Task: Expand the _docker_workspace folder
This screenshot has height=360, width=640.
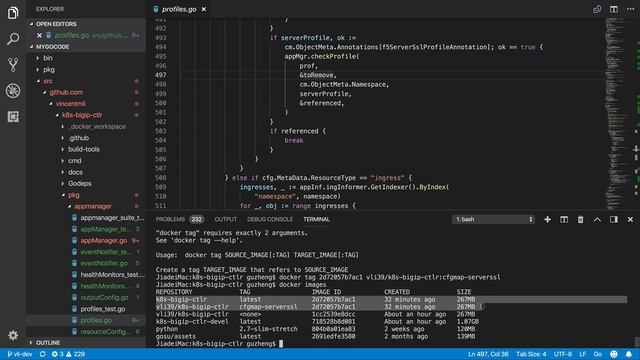Action: [97, 127]
